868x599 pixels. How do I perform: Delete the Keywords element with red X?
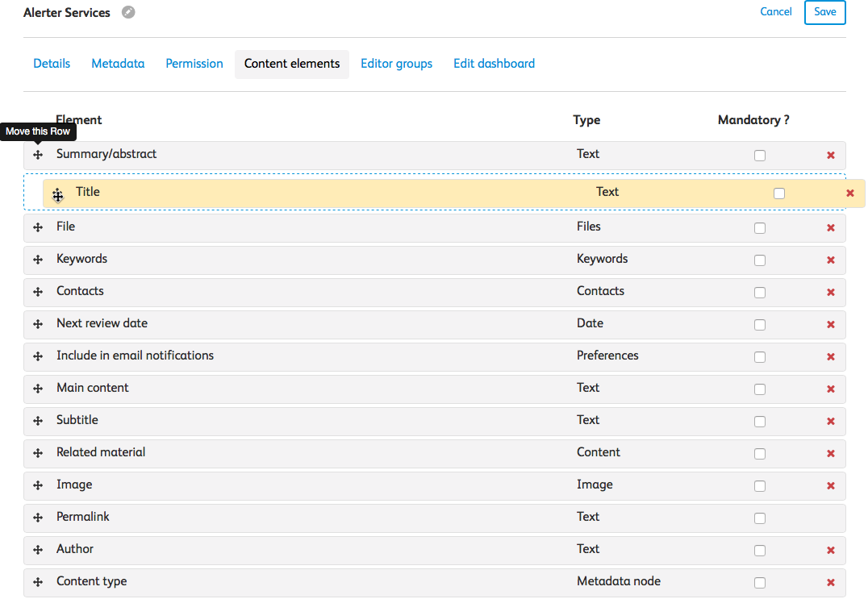click(831, 260)
